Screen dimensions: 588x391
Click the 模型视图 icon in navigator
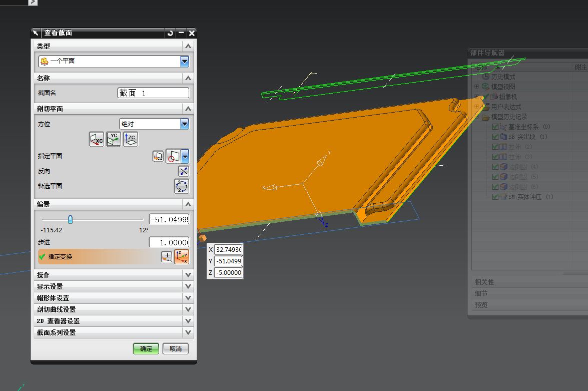point(485,86)
